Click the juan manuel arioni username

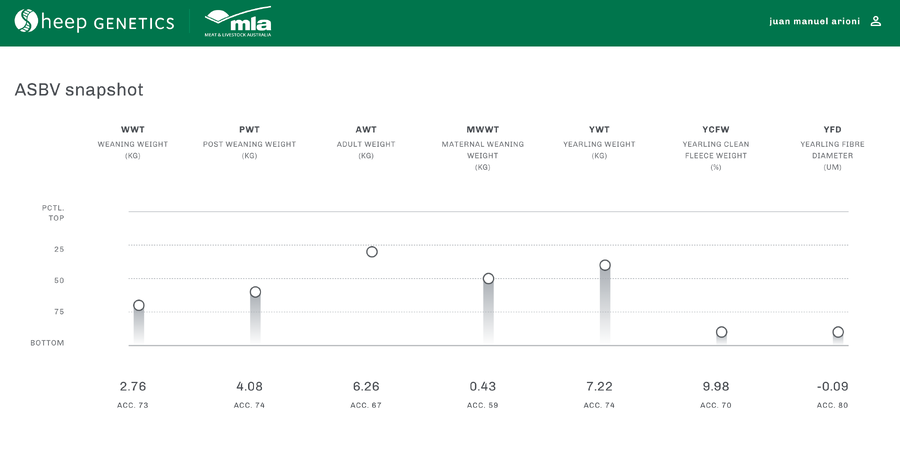[814, 21]
